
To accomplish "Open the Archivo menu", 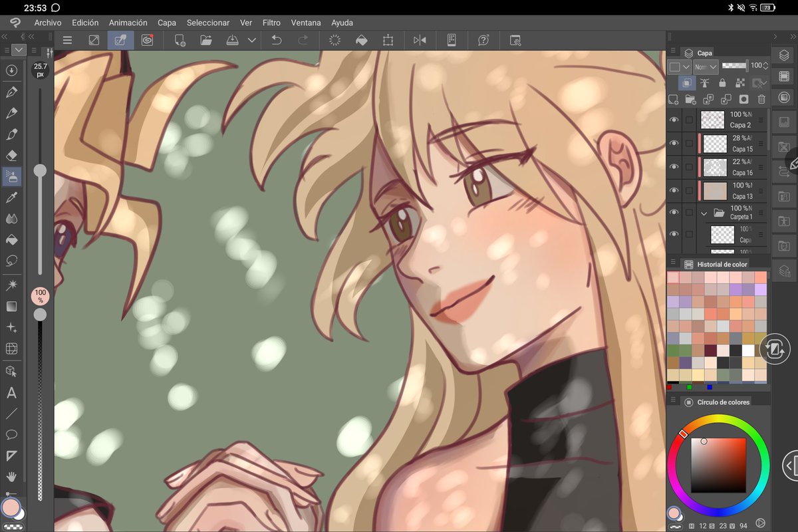I will (x=48, y=23).
